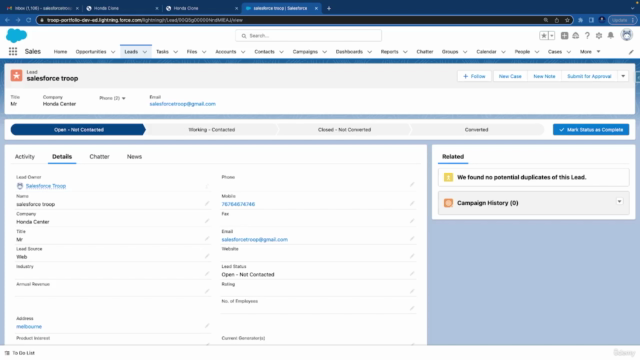Click Submit for Approval button

click(x=589, y=76)
